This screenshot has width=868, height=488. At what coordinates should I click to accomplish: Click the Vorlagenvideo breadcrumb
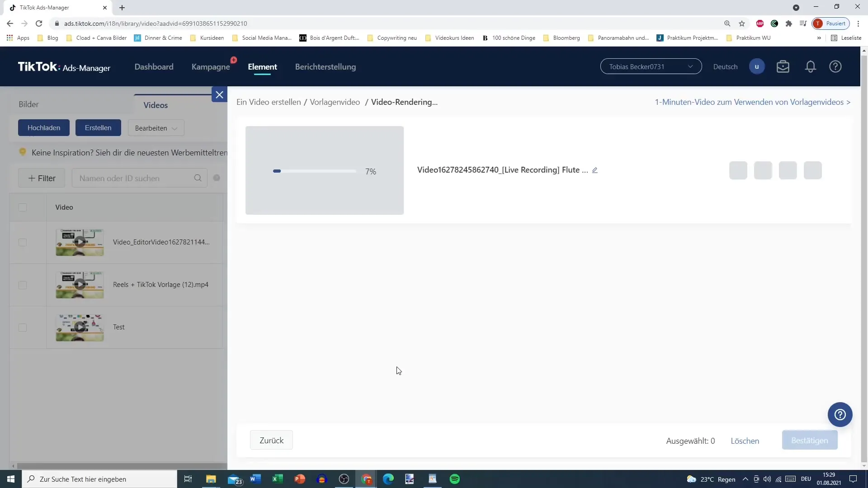(x=335, y=102)
